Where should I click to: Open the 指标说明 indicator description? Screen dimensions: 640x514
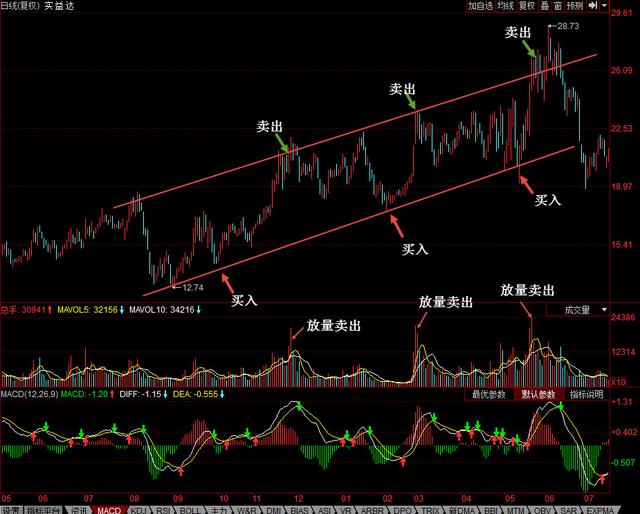585,394
